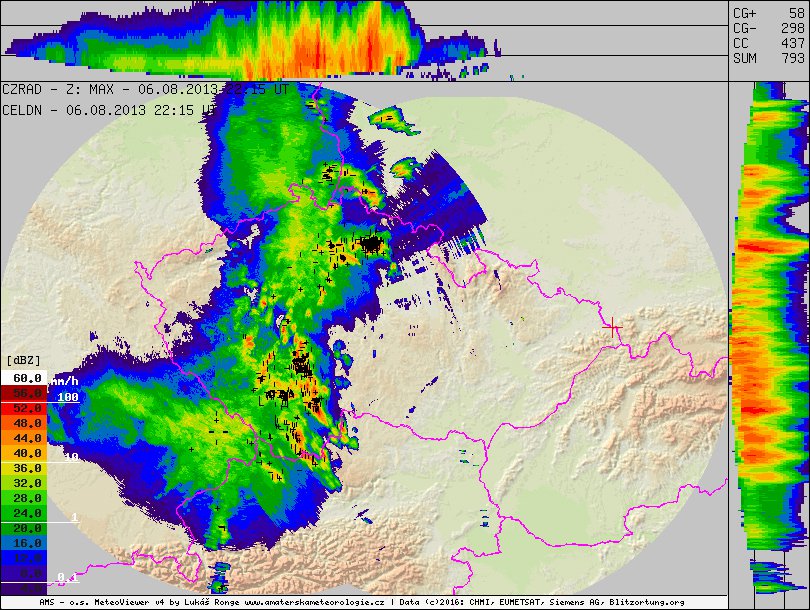Pick the 24.0 dBZ green legend swatch
This screenshot has width=810, height=610.
[x=24, y=513]
